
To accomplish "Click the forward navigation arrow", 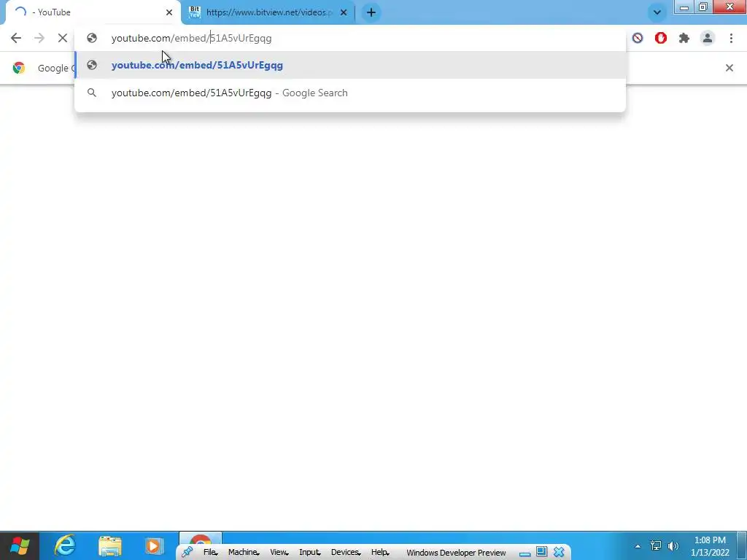I will coord(39,38).
